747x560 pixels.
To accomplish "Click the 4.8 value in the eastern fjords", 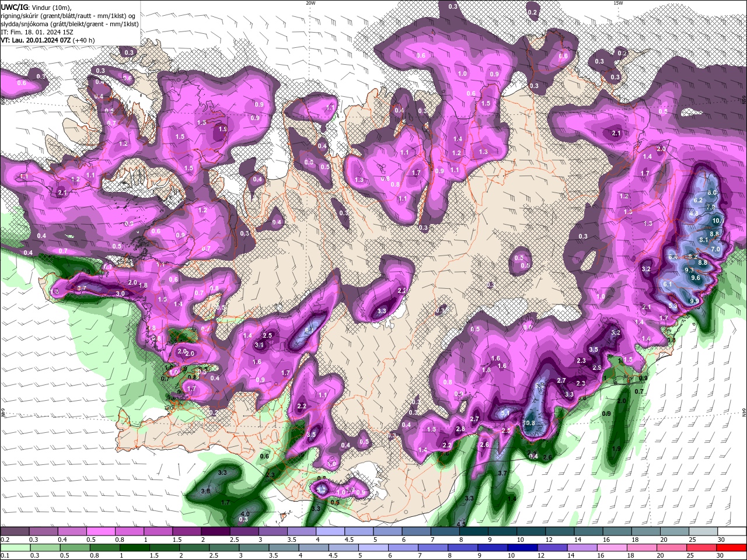I will point(693,214).
